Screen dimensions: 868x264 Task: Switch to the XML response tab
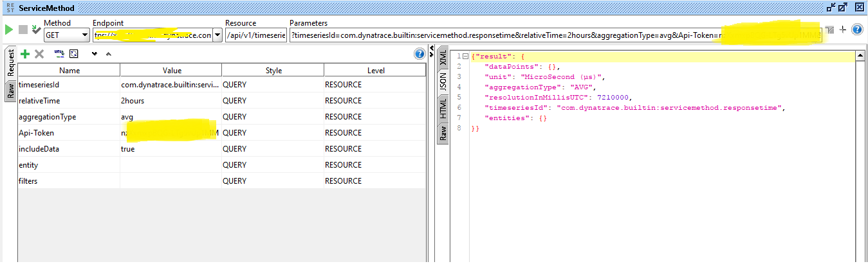click(x=443, y=59)
